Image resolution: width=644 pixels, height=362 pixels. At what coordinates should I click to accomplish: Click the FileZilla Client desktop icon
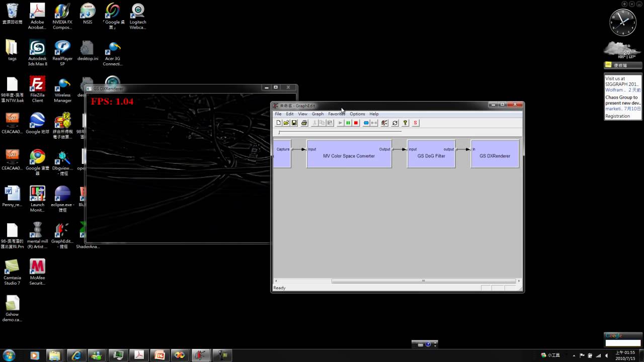tap(37, 89)
